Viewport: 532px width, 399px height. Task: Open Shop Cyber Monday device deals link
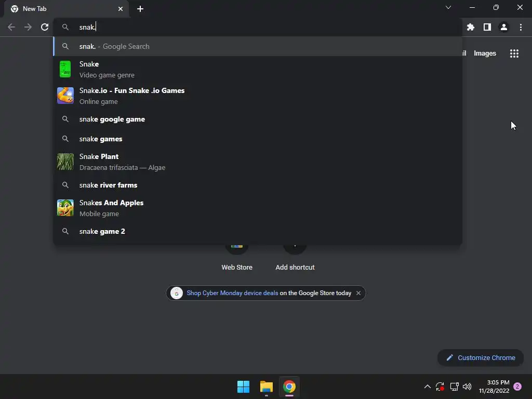coord(232,293)
